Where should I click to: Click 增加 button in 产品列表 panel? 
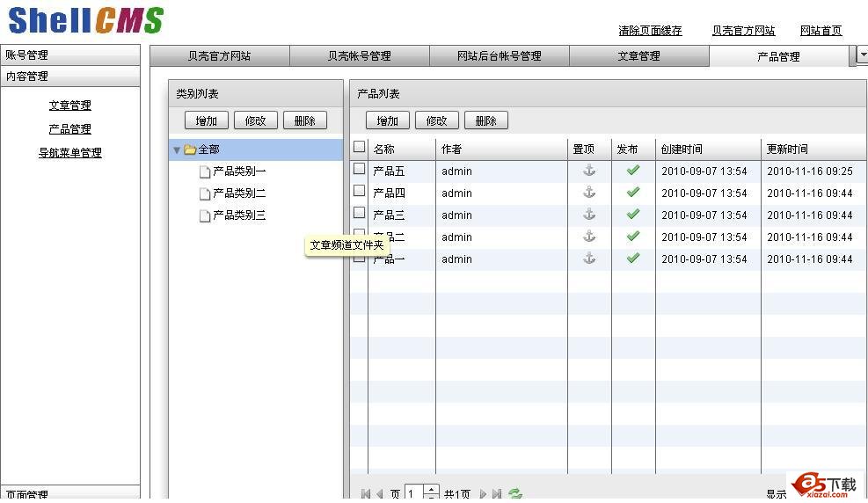click(387, 120)
